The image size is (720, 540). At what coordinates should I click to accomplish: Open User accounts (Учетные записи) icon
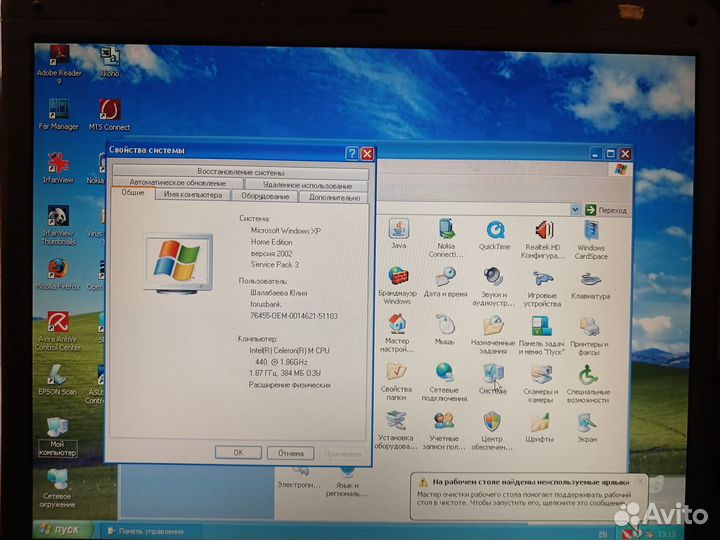[x=444, y=431]
